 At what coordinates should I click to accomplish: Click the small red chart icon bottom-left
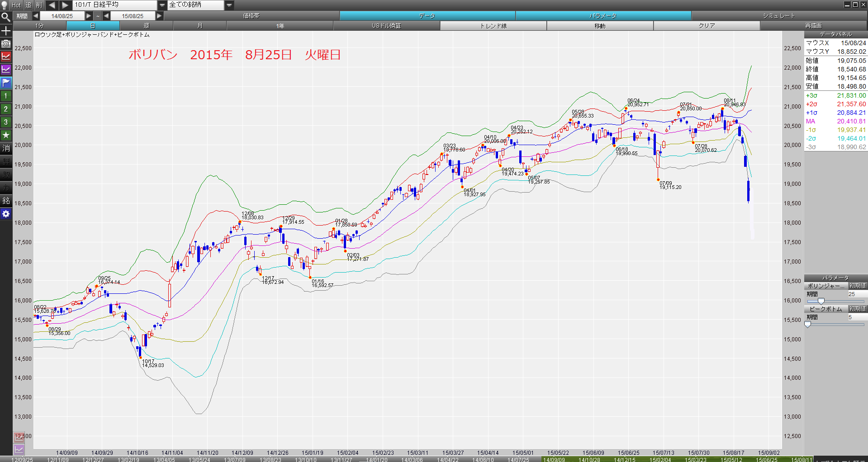pos(19,437)
